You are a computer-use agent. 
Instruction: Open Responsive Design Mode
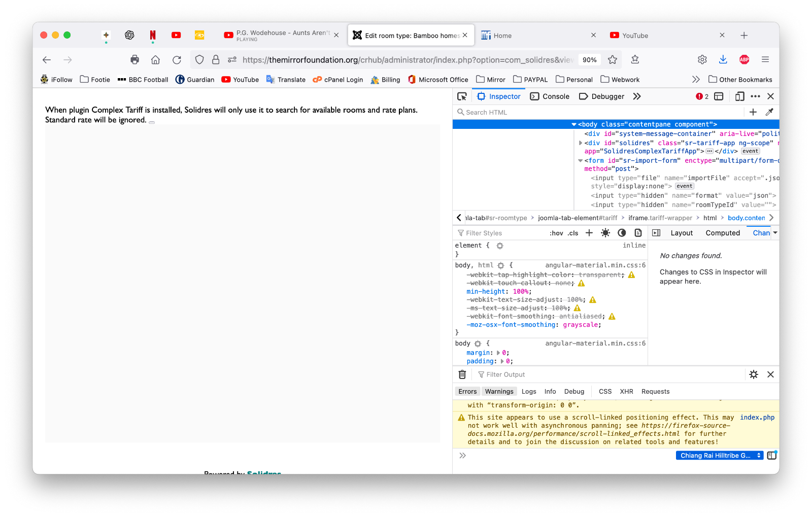tap(739, 96)
